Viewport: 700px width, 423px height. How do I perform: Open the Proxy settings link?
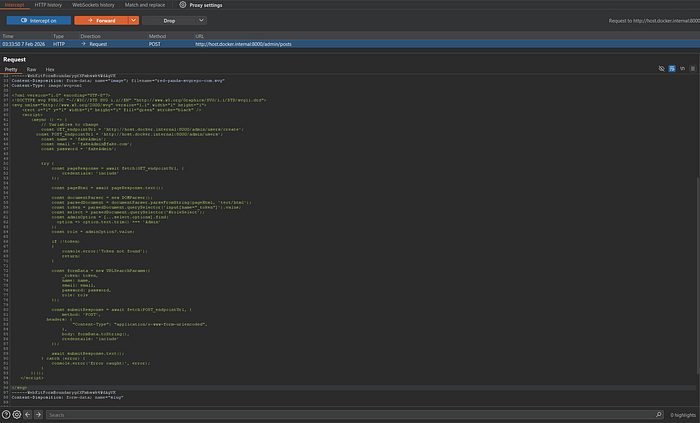[x=206, y=5]
